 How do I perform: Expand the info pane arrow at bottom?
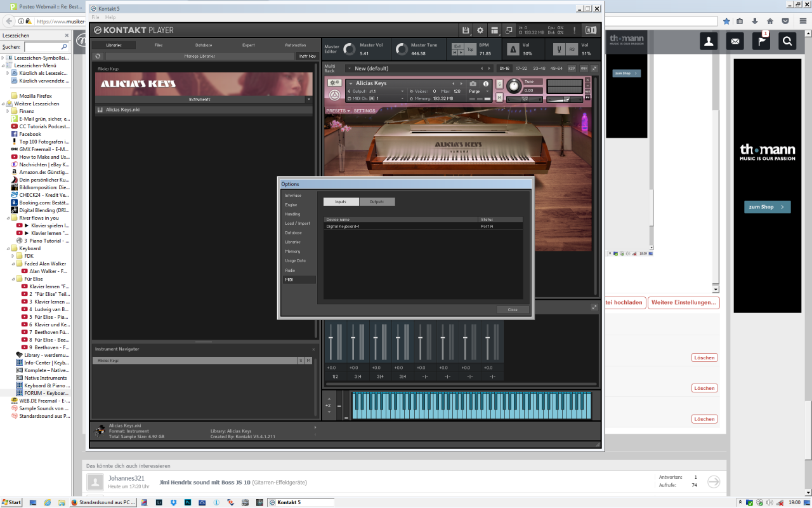[x=315, y=427]
